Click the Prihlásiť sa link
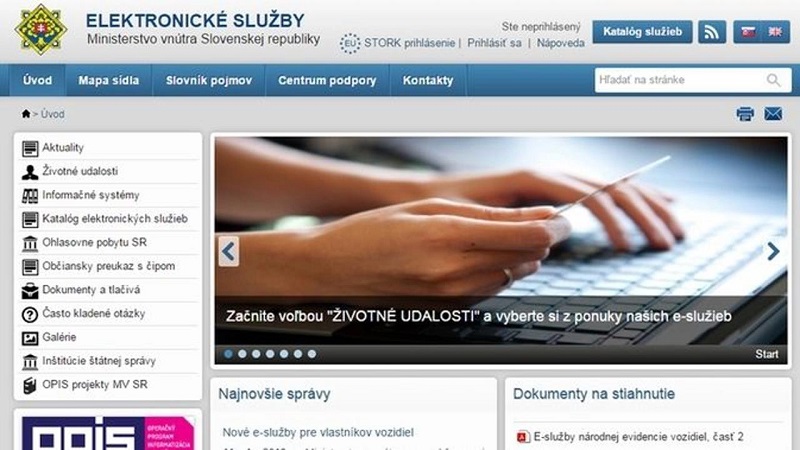Image resolution: width=800 pixels, height=450 pixels. [x=494, y=43]
